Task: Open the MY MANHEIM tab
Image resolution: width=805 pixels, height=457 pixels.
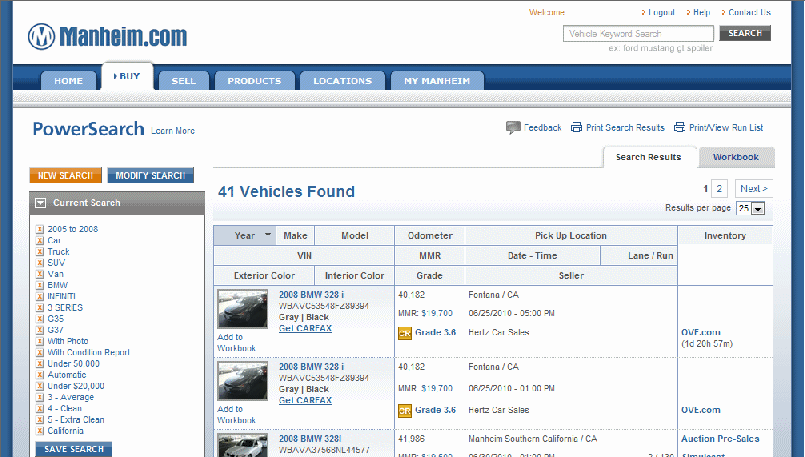Action: 437,81
